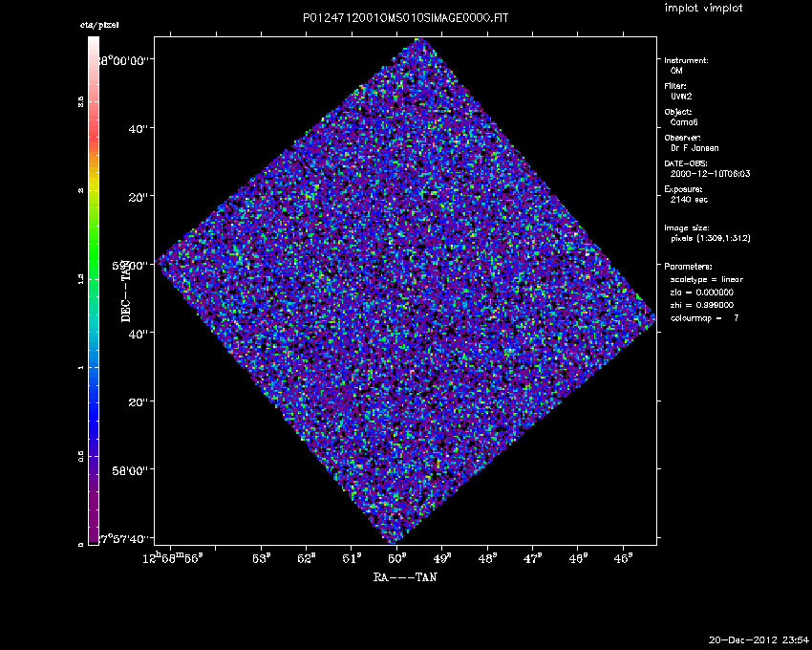Click the cts/pixel color scale bar
The width and height of the screenshot is (812, 650).
94,291
